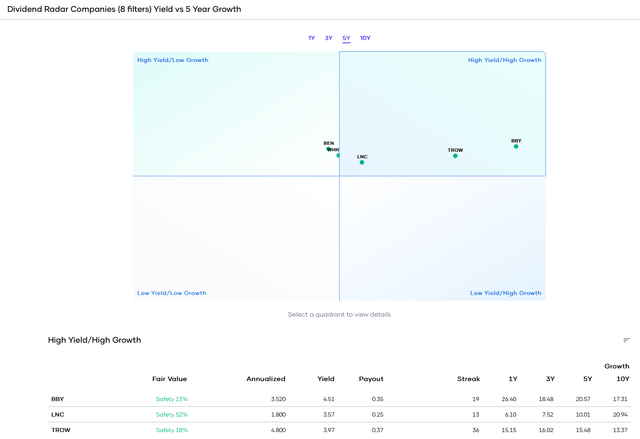Sort table by Fair Value column
This screenshot has width=640, height=439.
[x=169, y=379]
